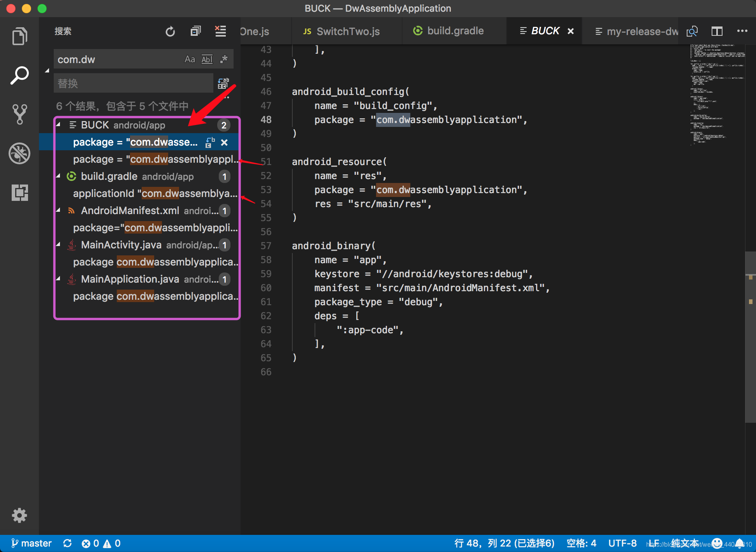The width and height of the screenshot is (756, 552).
Task: Clear the search results
Action: [x=221, y=31]
